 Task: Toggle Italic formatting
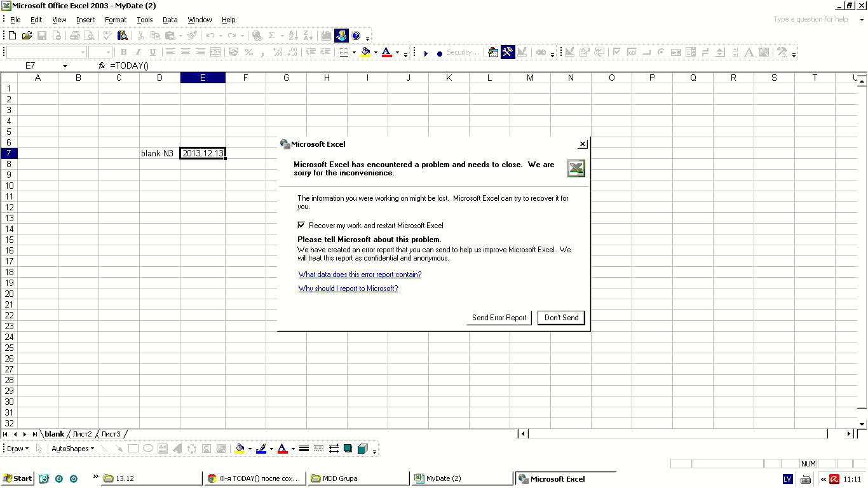click(138, 52)
